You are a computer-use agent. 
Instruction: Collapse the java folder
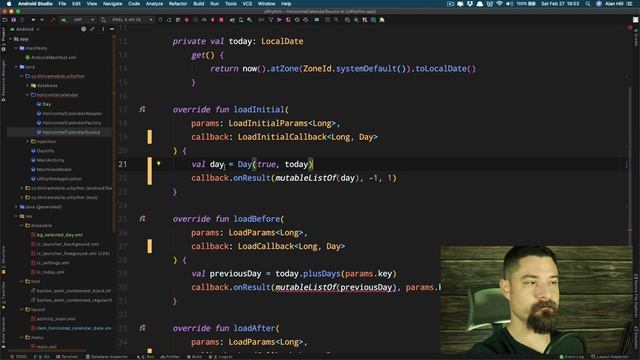(16, 67)
